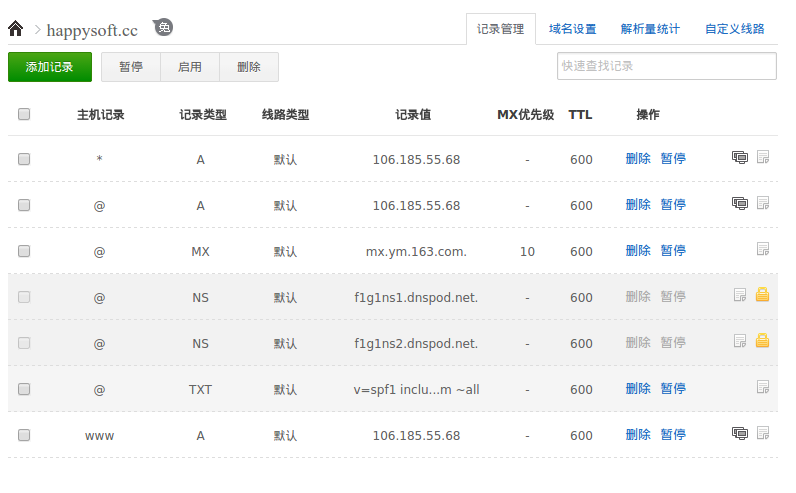Click the lock icon on the f1g1ns1 NS record

(x=762, y=296)
